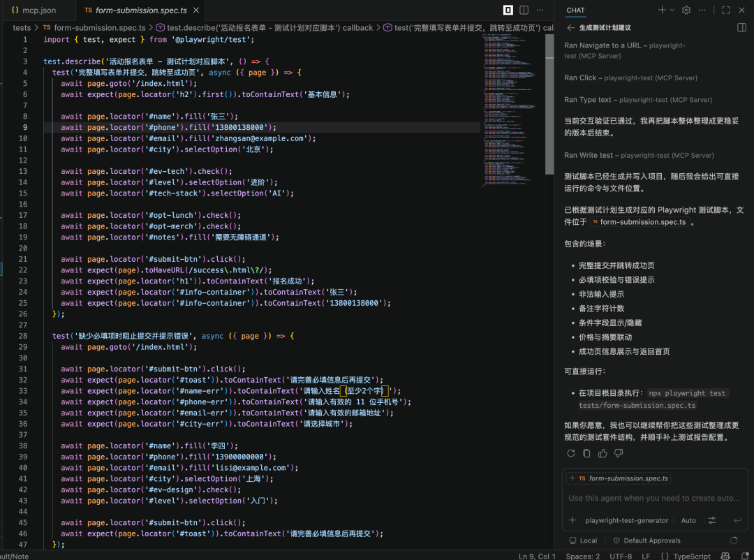754x560 pixels.
Task: Switch to the mcp.json editor tab
Action: pos(34,10)
